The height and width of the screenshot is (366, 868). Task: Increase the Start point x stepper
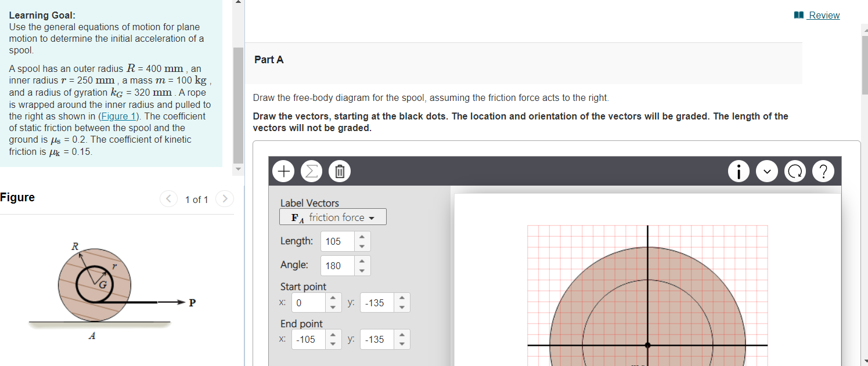click(x=333, y=299)
